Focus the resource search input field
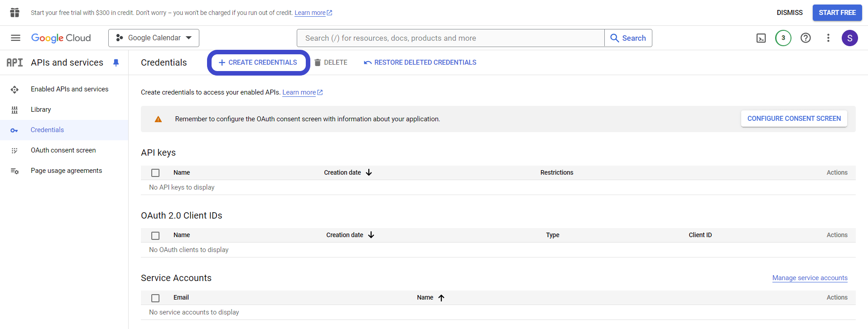 [451, 38]
